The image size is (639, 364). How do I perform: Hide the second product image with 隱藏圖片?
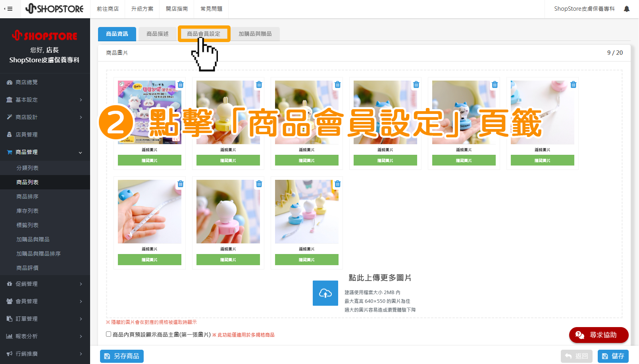[228, 160]
